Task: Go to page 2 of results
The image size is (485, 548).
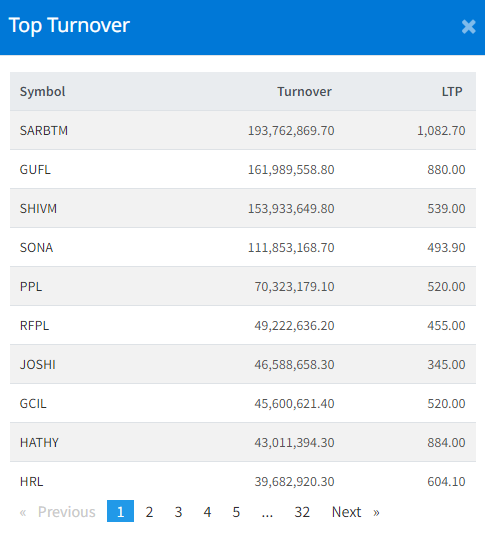Action: (149, 512)
